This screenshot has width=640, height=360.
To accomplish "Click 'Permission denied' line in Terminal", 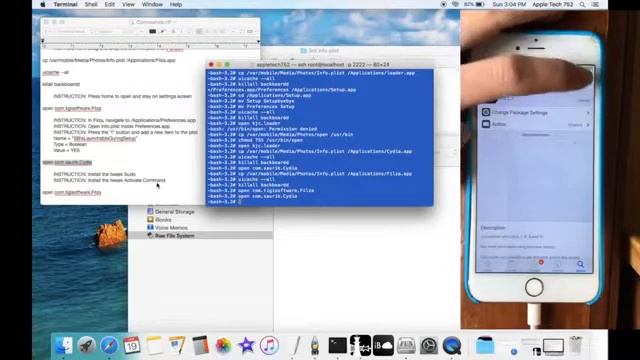I will click(262, 129).
